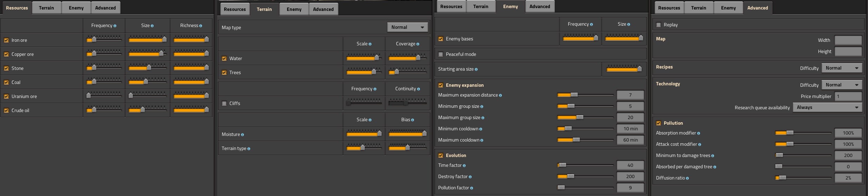This screenshot has width=868, height=196.
Task: Uncheck the Water checkbox
Action: point(224,59)
